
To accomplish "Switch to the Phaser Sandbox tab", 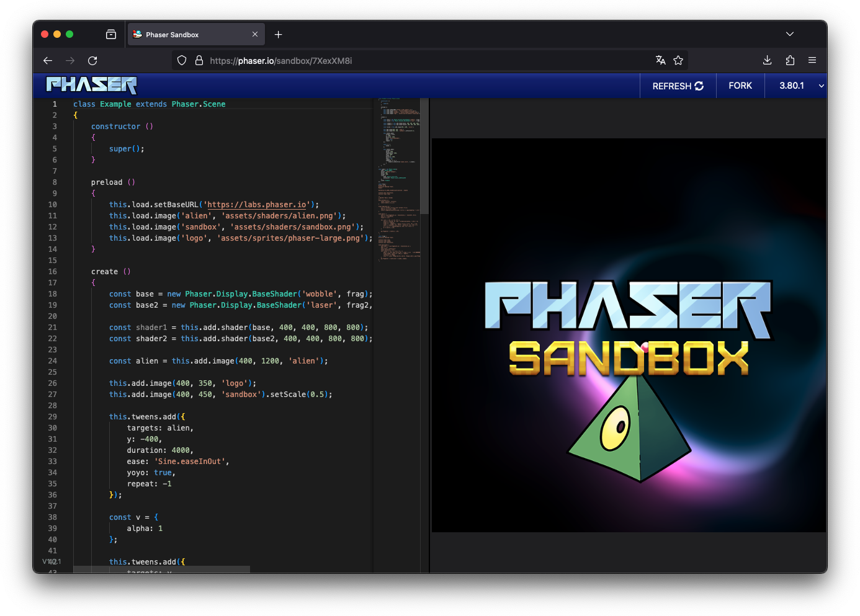I will 196,34.
